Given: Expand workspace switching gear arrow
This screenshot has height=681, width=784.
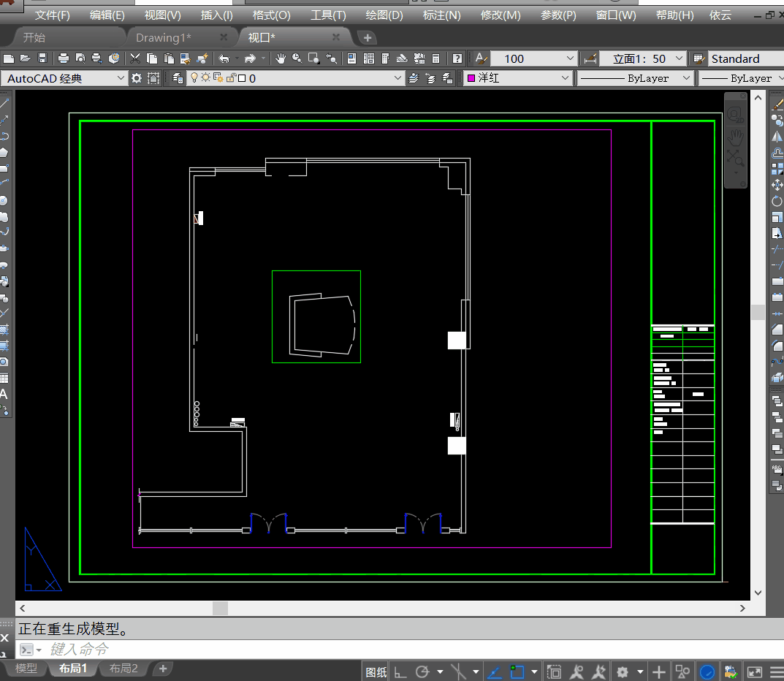Looking at the screenshot, I should click(640, 672).
